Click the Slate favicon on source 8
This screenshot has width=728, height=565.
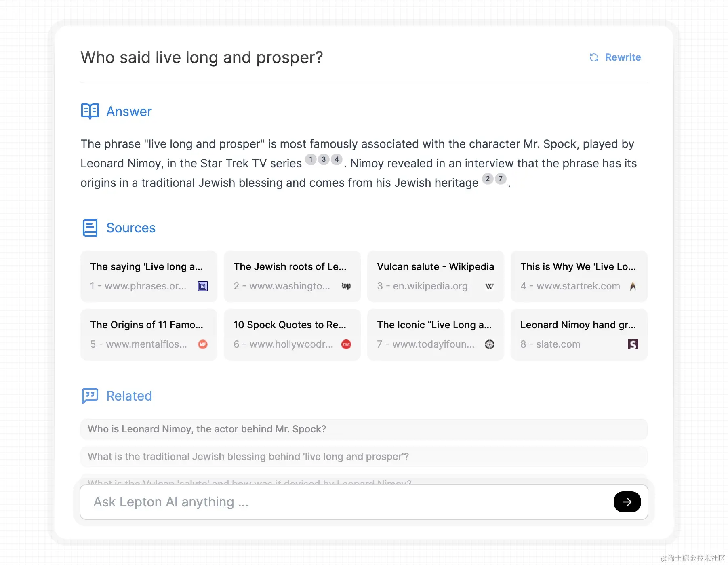click(x=633, y=344)
